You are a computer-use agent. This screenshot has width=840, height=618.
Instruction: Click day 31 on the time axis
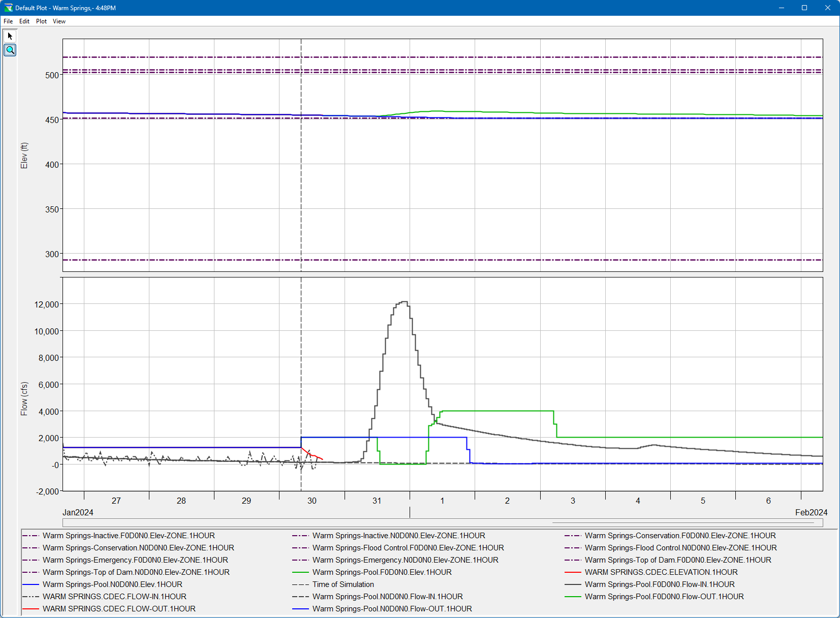(x=377, y=501)
